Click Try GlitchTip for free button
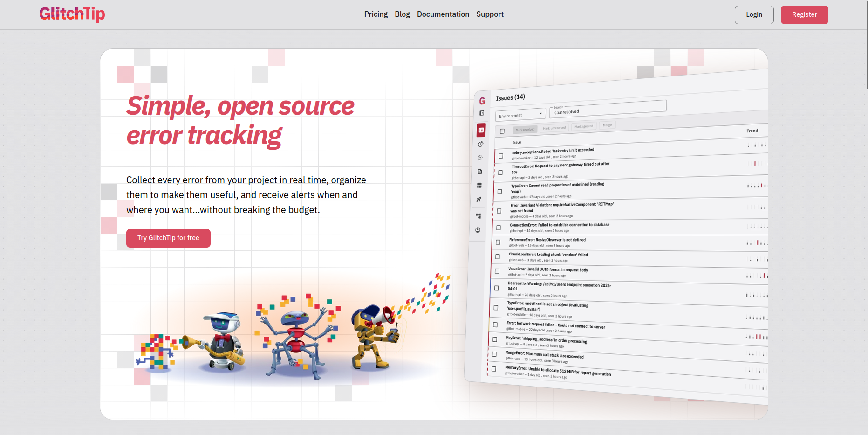This screenshot has height=435, width=868. coord(168,238)
